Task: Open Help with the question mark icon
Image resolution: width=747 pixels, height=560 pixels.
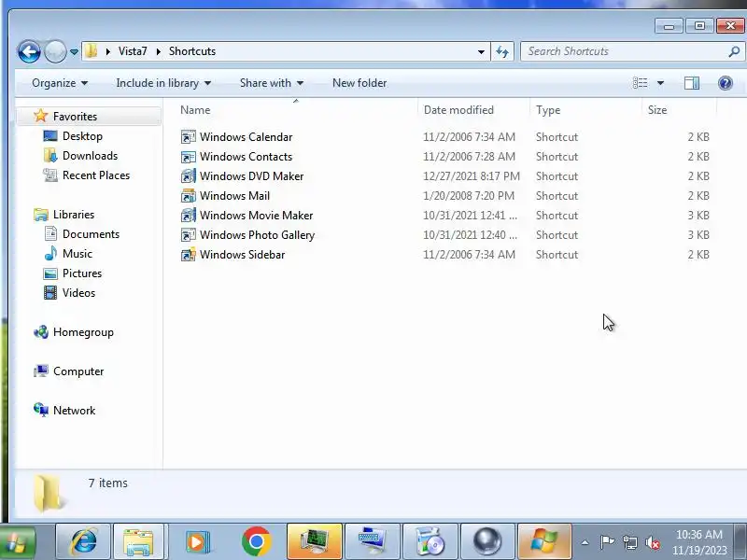Action: pyautogui.click(x=726, y=83)
